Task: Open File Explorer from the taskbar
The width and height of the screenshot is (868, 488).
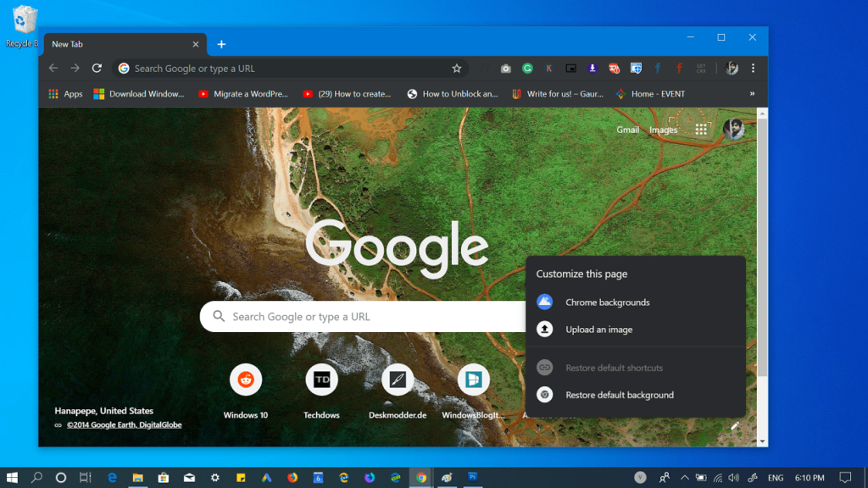Action: coord(138,478)
